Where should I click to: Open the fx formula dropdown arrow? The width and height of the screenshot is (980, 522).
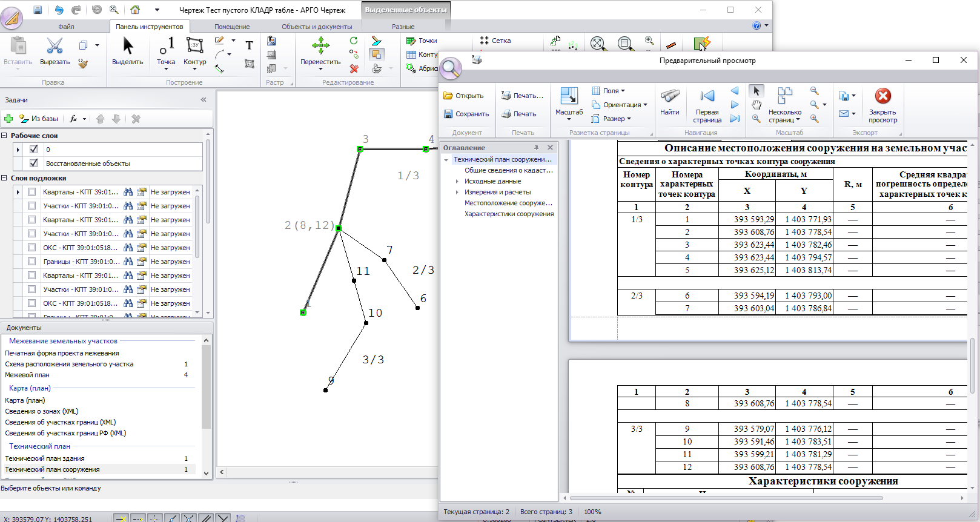click(84, 119)
